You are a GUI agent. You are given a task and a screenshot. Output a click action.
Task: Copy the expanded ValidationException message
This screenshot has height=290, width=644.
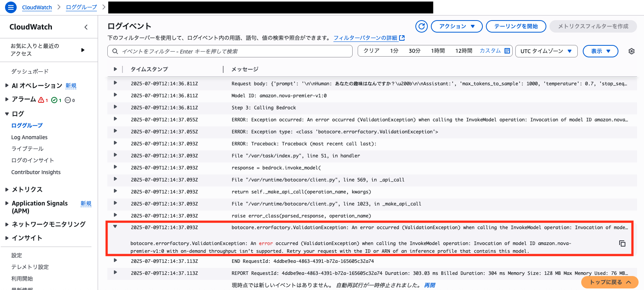pos(622,243)
